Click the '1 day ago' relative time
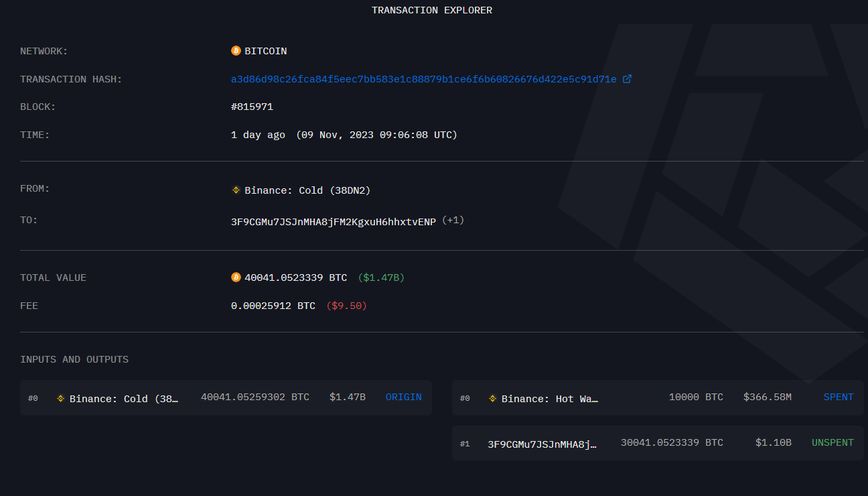This screenshot has width=868, height=496. tap(258, 135)
